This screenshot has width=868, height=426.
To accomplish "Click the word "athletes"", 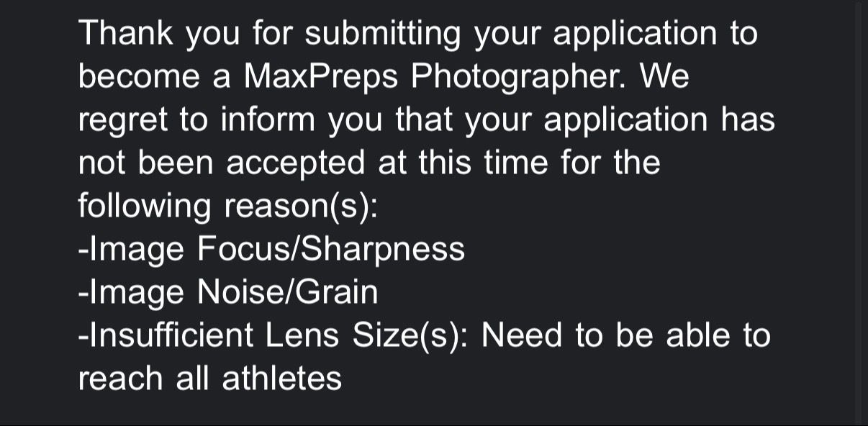I will coord(281,379).
